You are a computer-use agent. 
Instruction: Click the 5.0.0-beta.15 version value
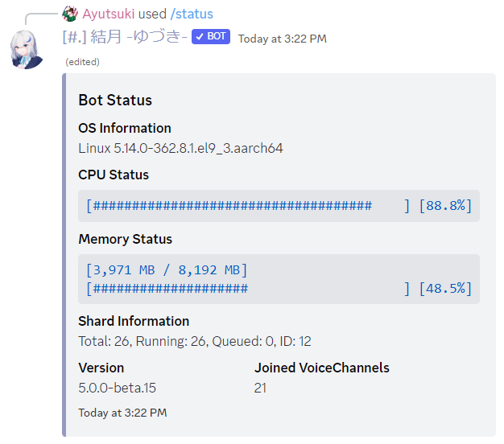point(118,388)
